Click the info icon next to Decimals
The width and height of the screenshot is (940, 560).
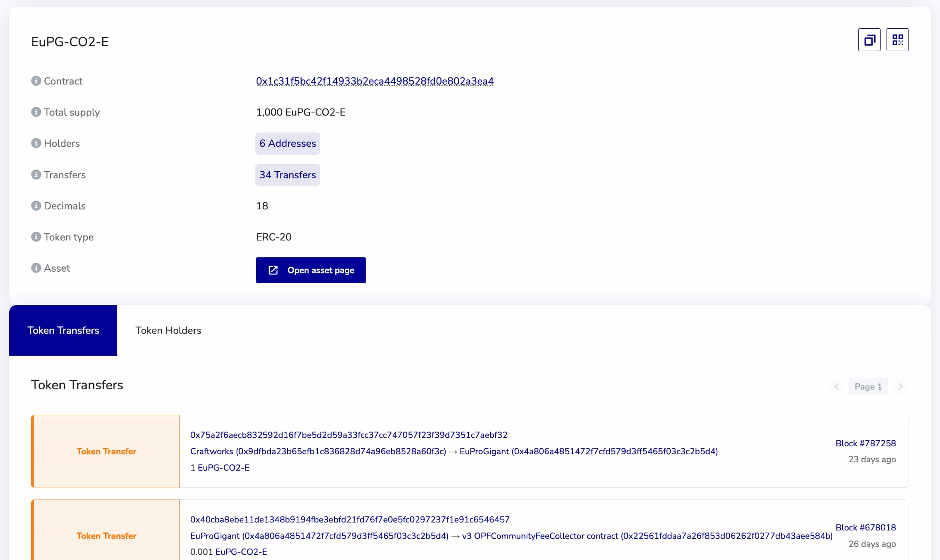tap(36, 206)
